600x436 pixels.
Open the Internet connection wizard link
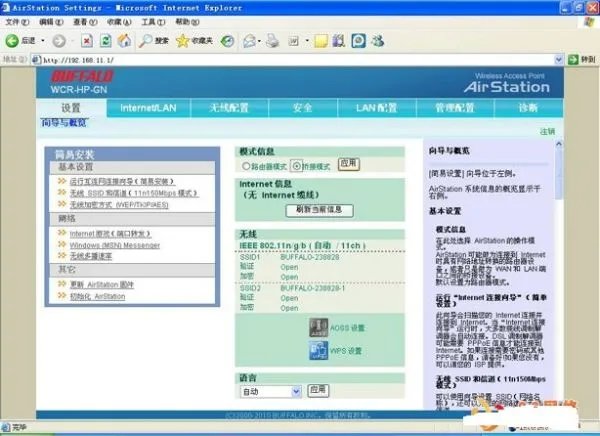pyautogui.click(x=122, y=181)
